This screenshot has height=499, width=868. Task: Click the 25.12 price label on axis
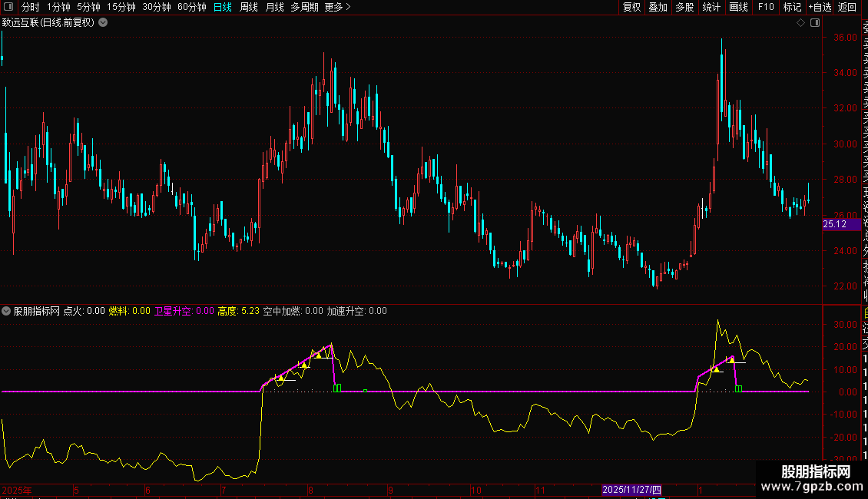point(833,224)
